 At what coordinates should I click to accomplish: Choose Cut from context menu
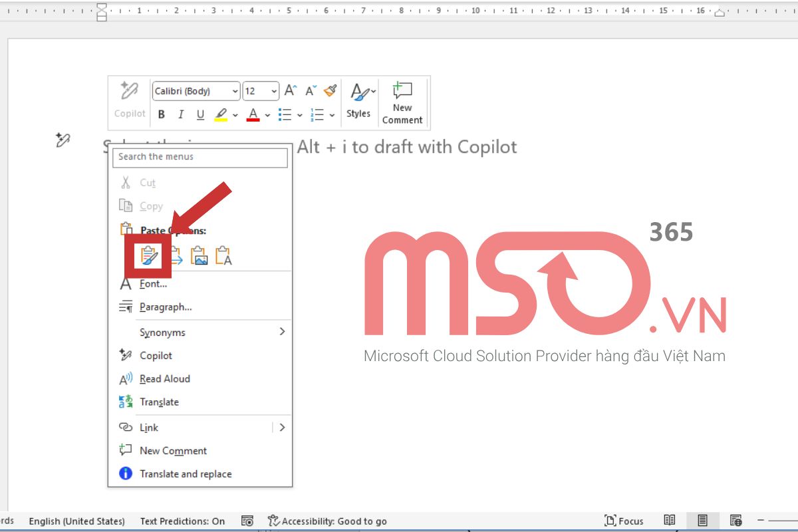pos(200,182)
